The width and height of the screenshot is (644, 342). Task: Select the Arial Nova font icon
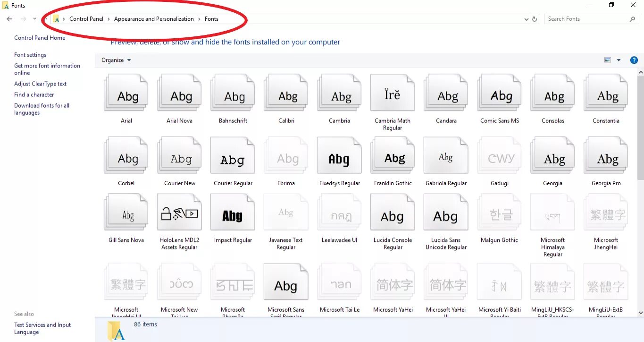tap(179, 93)
